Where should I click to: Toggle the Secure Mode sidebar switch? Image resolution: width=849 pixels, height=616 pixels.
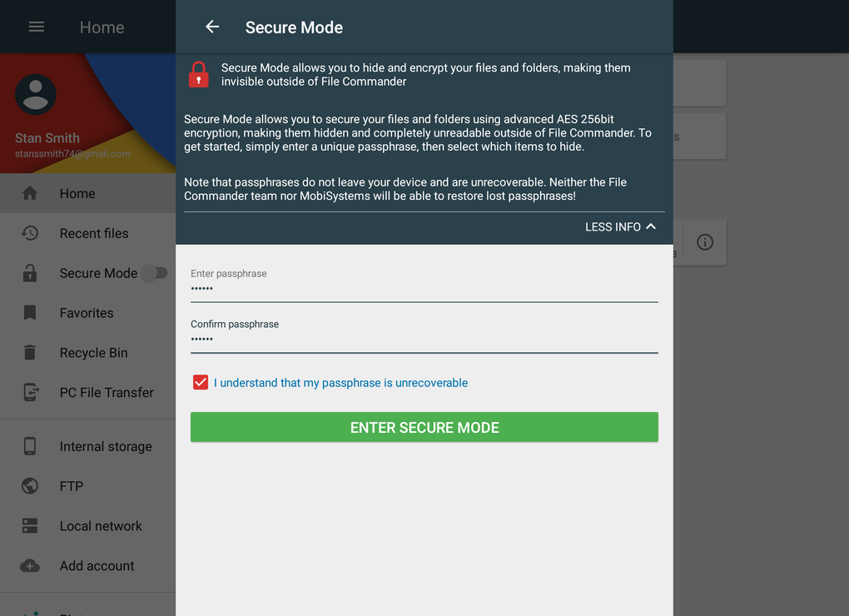(153, 273)
